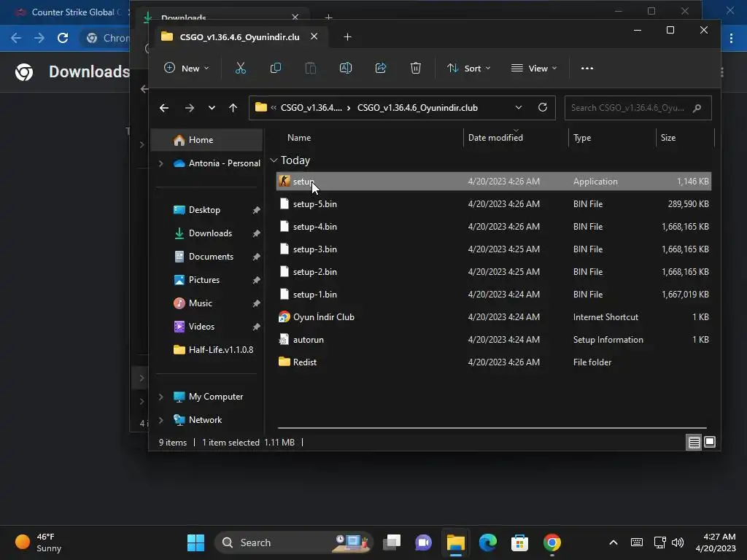Click the Search CSGO folder input box
747x560 pixels.
coord(638,108)
